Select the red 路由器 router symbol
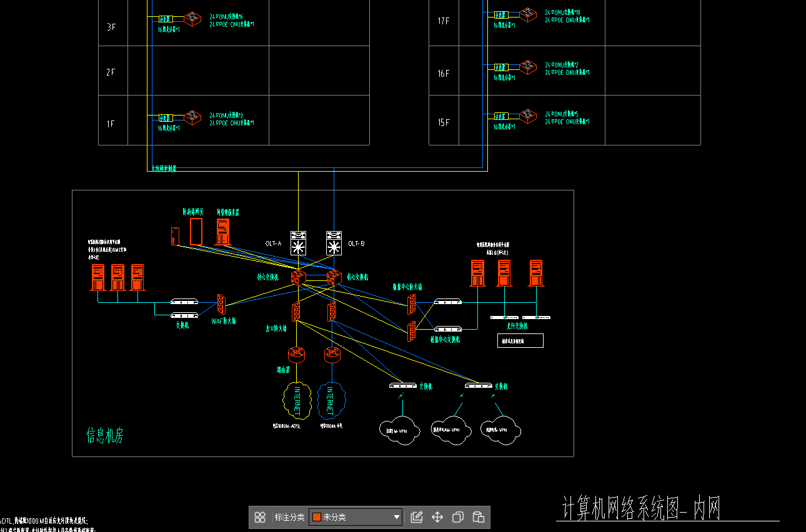 pyautogui.click(x=297, y=355)
